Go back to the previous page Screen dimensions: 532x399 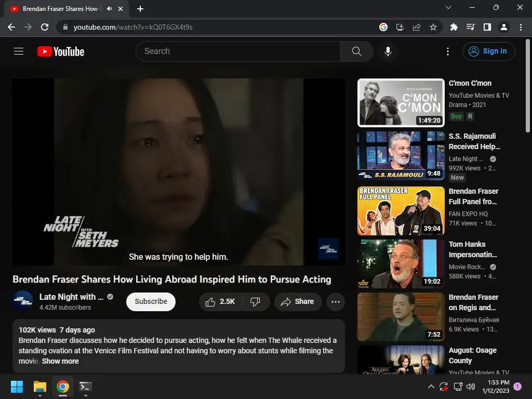coord(11,27)
